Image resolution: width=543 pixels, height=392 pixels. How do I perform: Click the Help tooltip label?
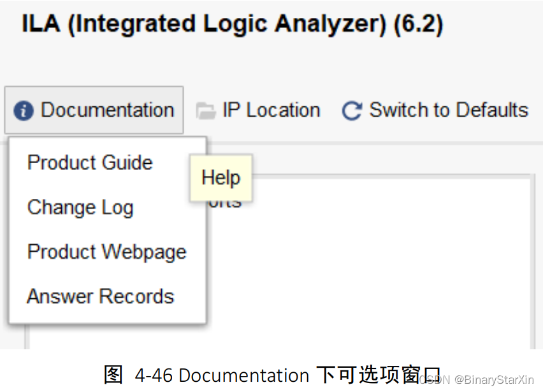[221, 177]
